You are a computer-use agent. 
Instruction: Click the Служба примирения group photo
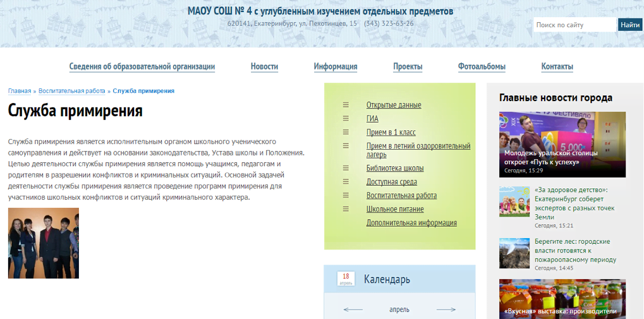click(44, 243)
